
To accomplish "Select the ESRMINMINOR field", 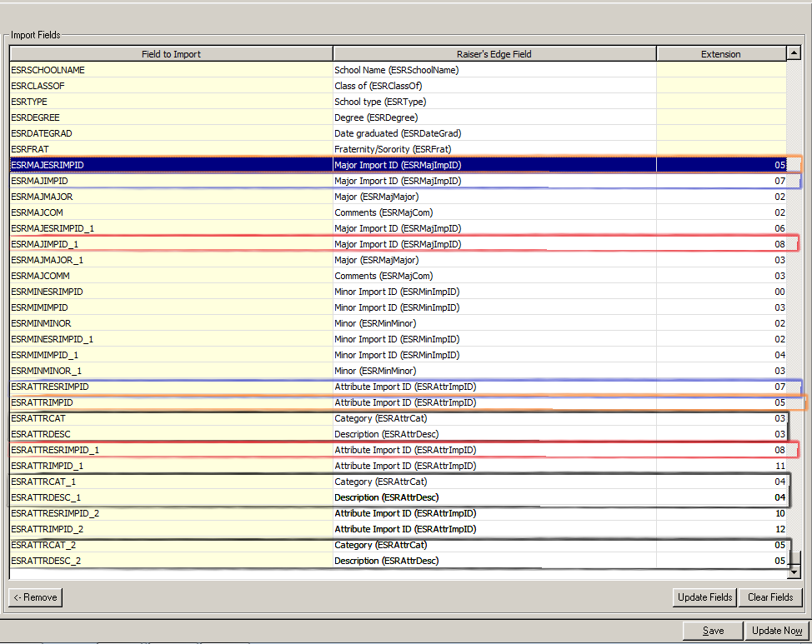I will pos(171,323).
